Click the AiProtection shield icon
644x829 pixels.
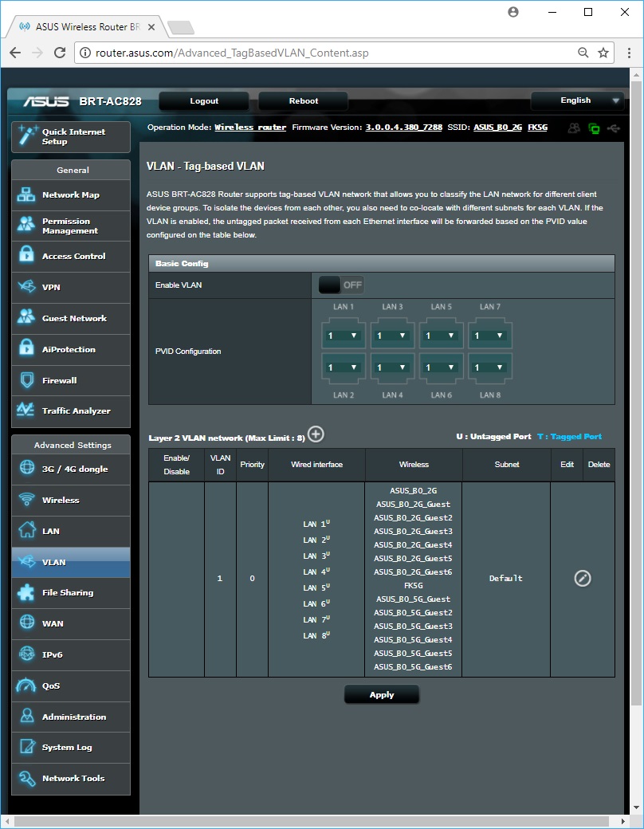27,349
